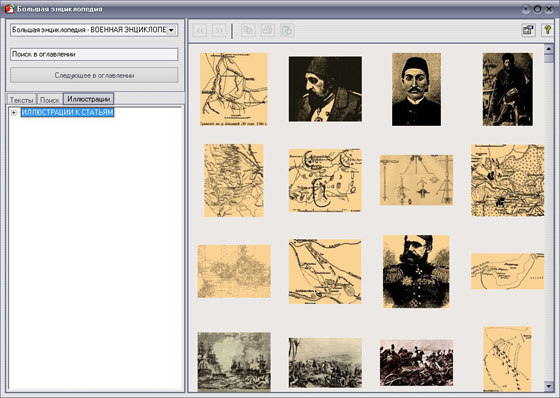The image size is (560, 398).
Task: Open the settings icon near help
Action: 528,30
